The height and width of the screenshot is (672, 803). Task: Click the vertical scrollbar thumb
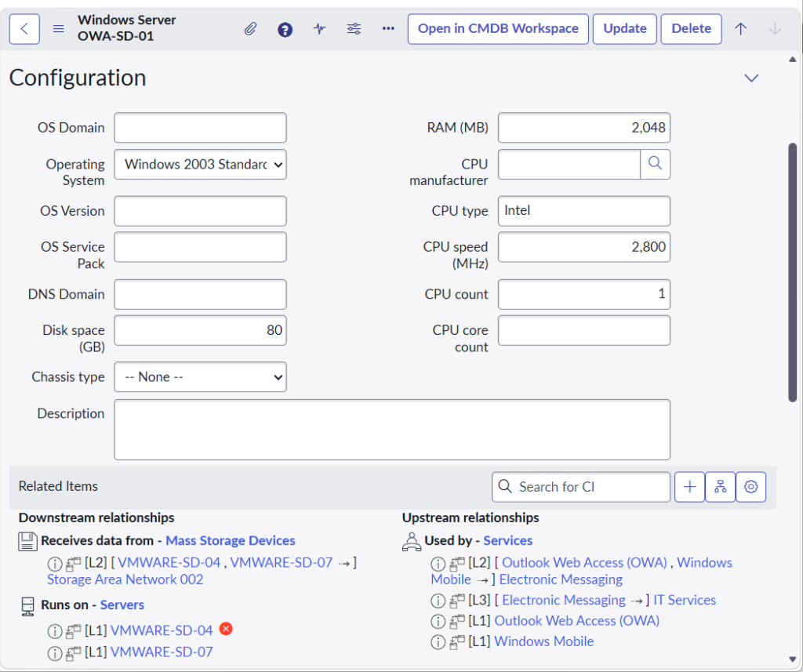[792, 272]
